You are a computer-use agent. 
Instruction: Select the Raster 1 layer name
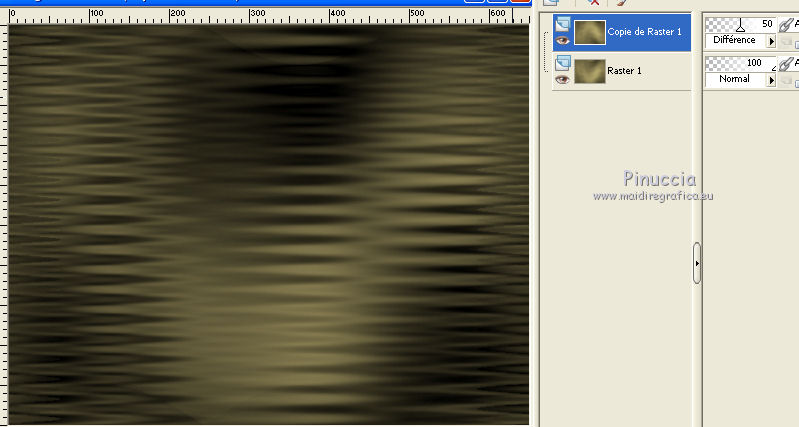[x=624, y=71]
